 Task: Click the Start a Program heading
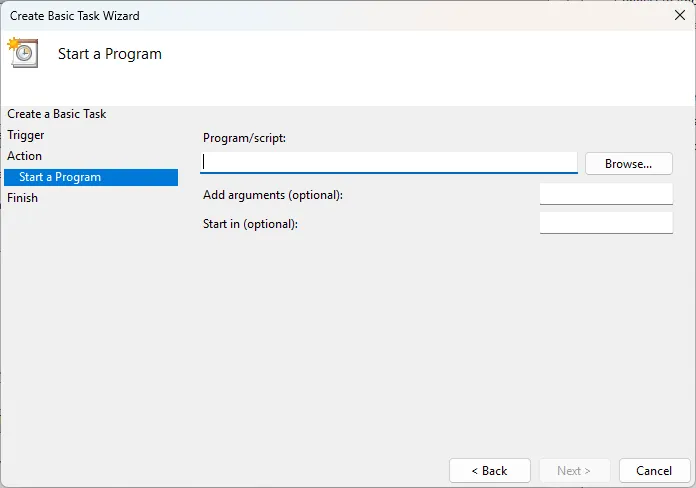point(110,54)
